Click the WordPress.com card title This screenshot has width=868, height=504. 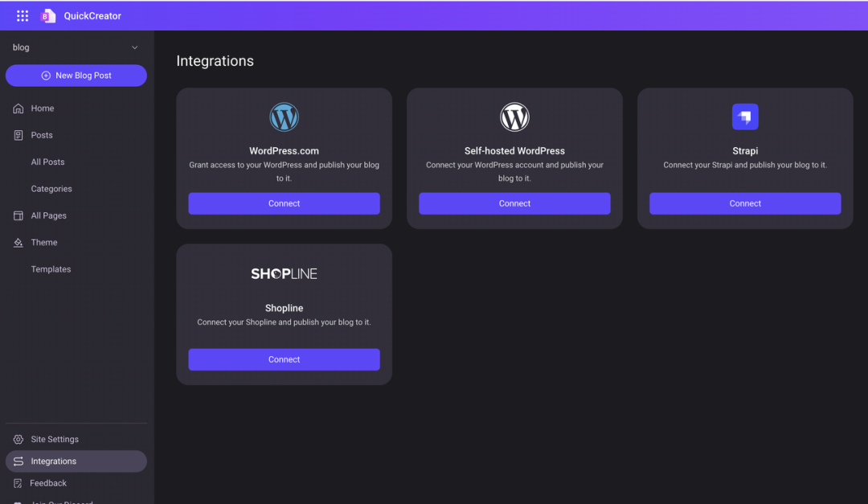tap(284, 150)
